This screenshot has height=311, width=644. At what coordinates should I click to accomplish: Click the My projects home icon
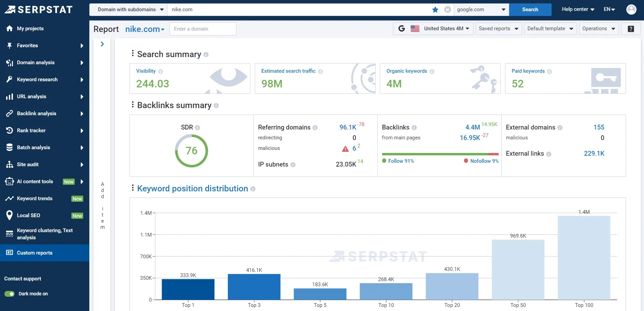coord(10,29)
